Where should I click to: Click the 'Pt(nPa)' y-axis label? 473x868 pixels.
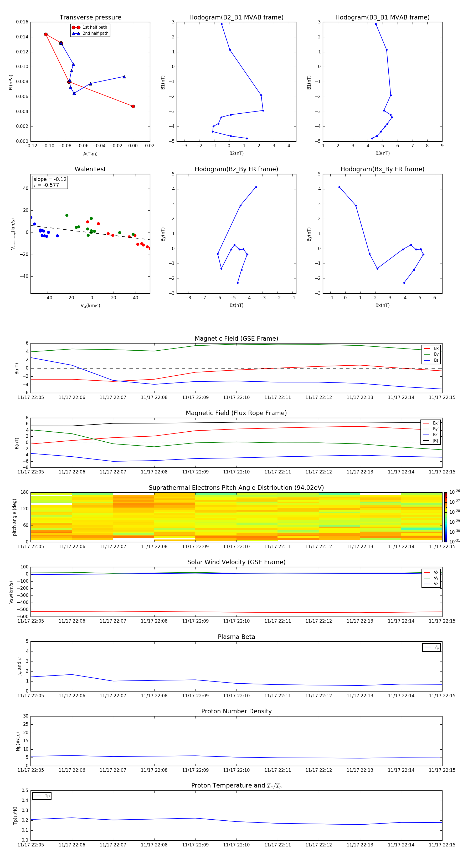point(11,82)
